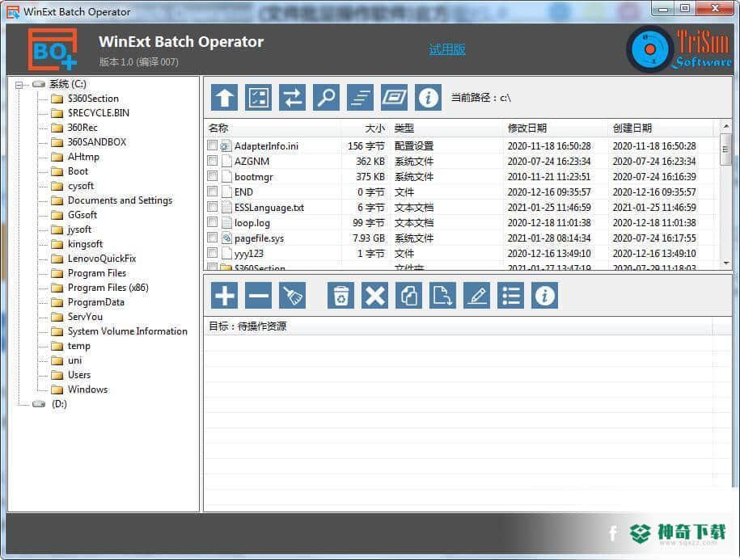Open the kingsoft folder
740x560 pixels.
tap(85, 244)
